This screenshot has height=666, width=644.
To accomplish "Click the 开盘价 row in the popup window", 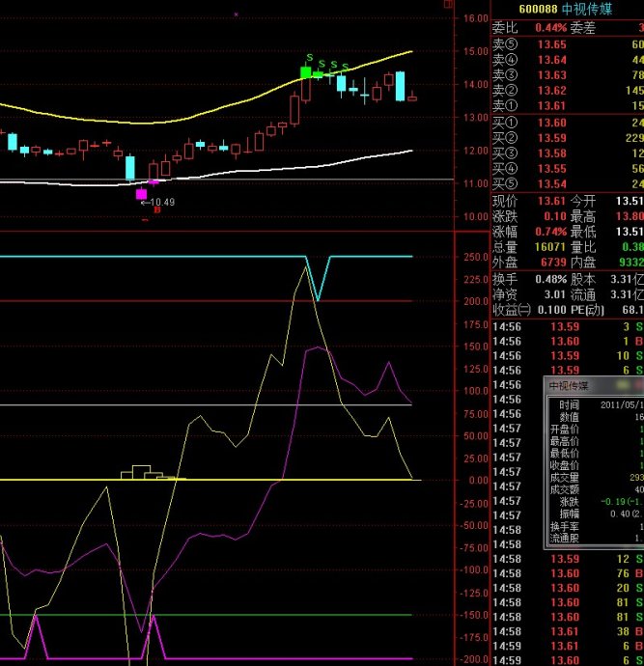I will (596, 429).
